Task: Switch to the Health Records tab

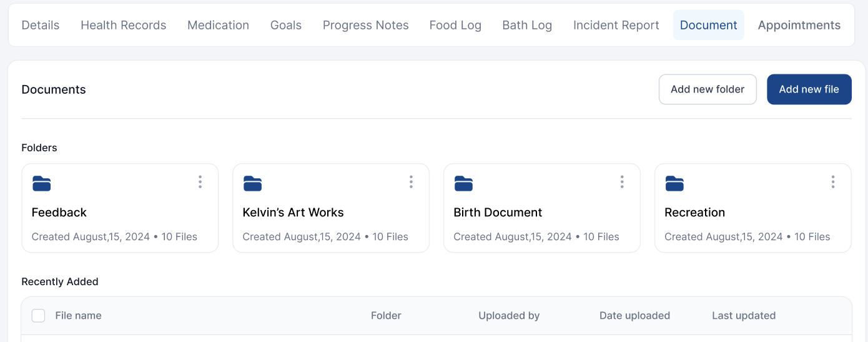Action: [123, 26]
